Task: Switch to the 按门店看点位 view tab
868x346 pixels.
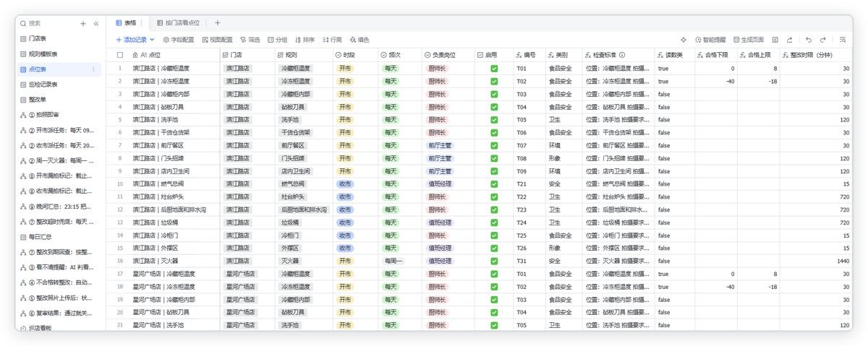Action: [178, 23]
